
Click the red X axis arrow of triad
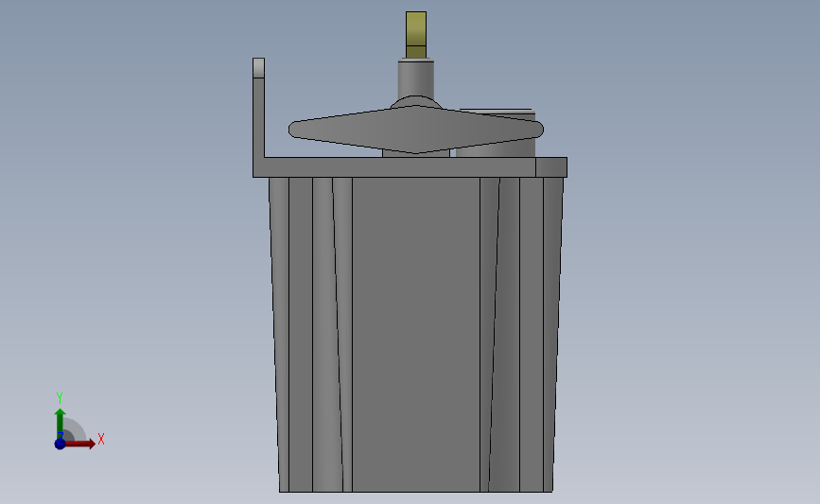(x=79, y=443)
